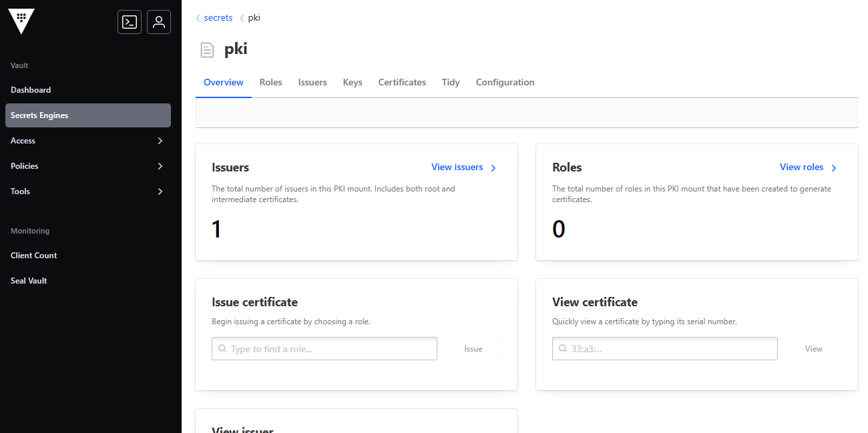The height and width of the screenshot is (433, 868).
Task: Open Client Count in sidebar
Action: click(x=88, y=256)
